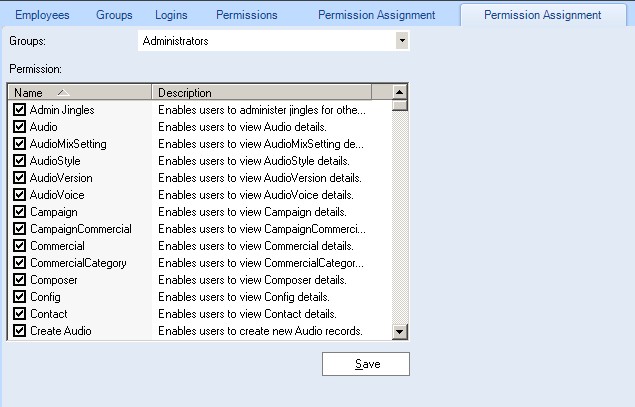Image resolution: width=635 pixels, height=407 pixels.
Task: Toggle the AudioMixSetting checkbox
Action: [19, 144]
